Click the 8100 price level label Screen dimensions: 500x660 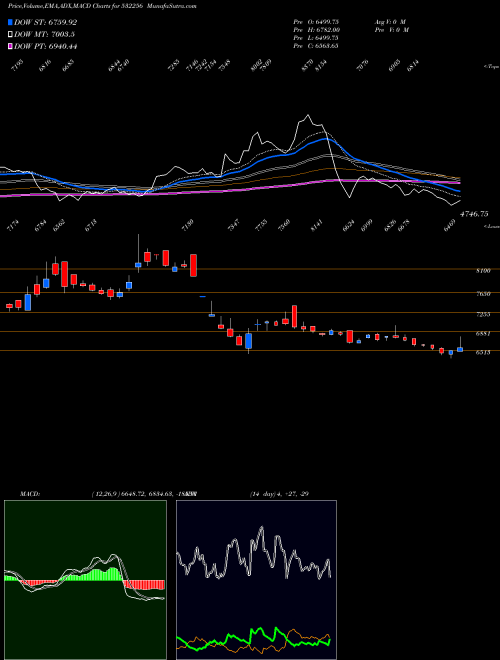pos(483,271)
